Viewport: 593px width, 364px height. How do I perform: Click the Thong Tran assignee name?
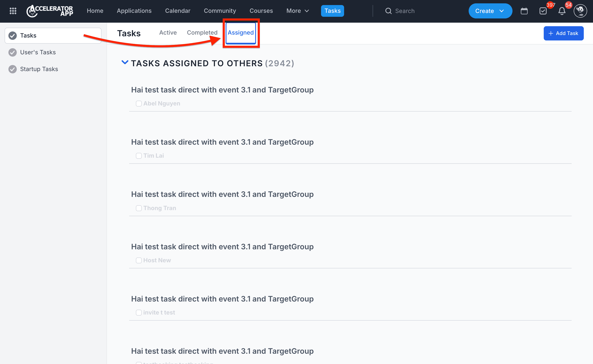(160, 208)
